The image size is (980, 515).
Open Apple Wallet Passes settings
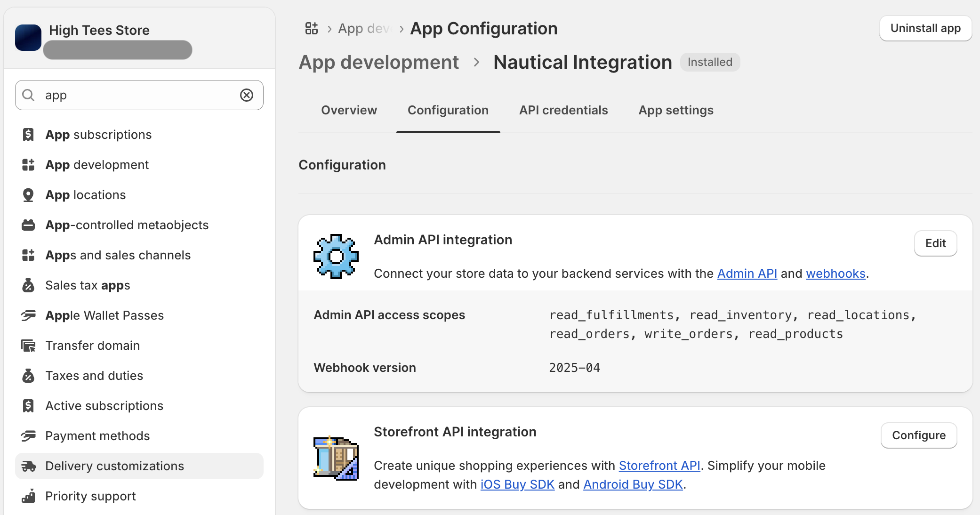click(104, 315)
